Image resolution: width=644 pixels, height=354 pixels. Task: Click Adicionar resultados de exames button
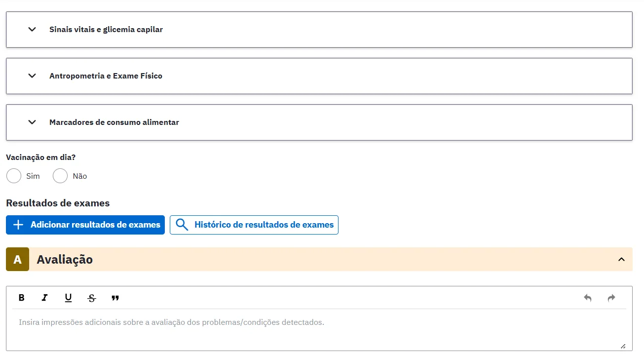[85, 225]
